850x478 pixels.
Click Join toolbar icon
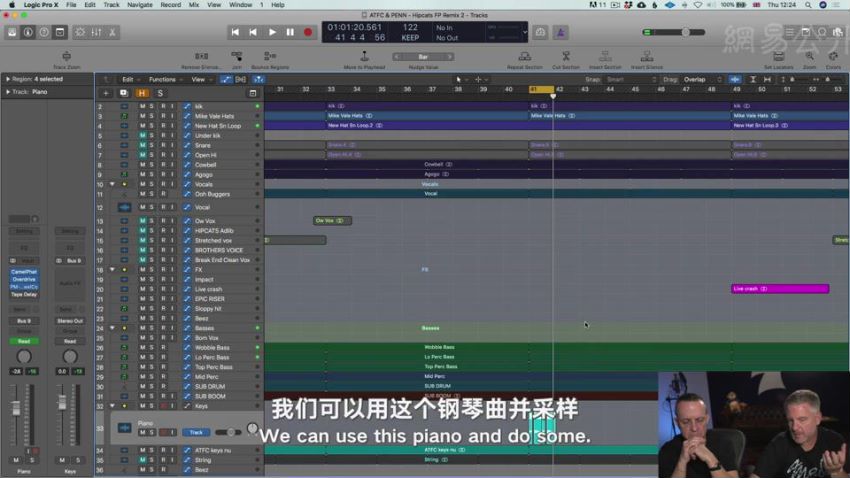point(237,56)
